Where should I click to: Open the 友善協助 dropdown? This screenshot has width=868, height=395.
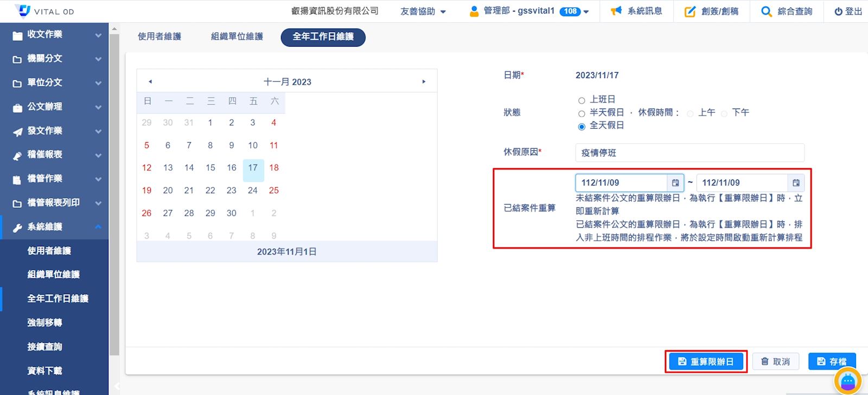pyautogui.click(x=423, y=11)
